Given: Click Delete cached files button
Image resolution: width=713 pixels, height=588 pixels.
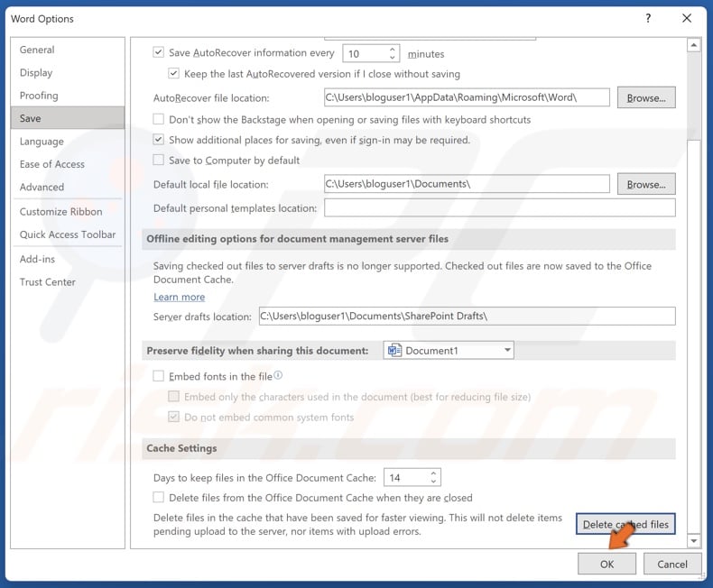Looking at the screenshot, I should (625, 524).
